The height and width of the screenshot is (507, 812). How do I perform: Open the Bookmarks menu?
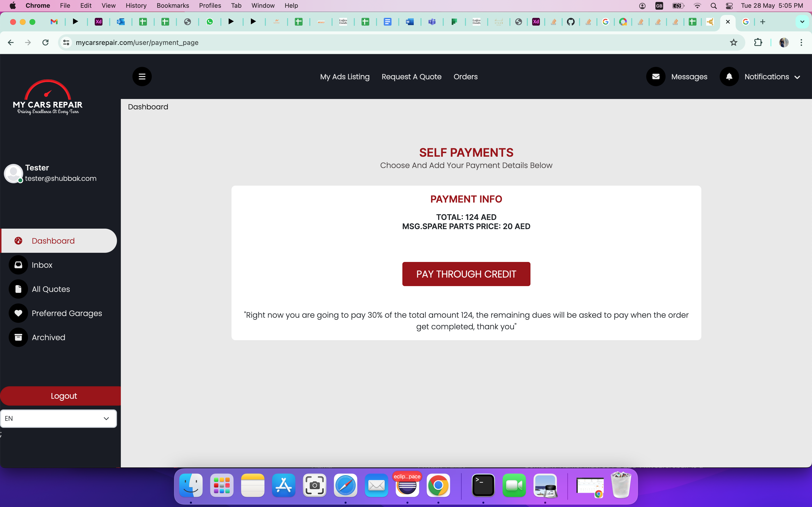[x=173, y=5]
